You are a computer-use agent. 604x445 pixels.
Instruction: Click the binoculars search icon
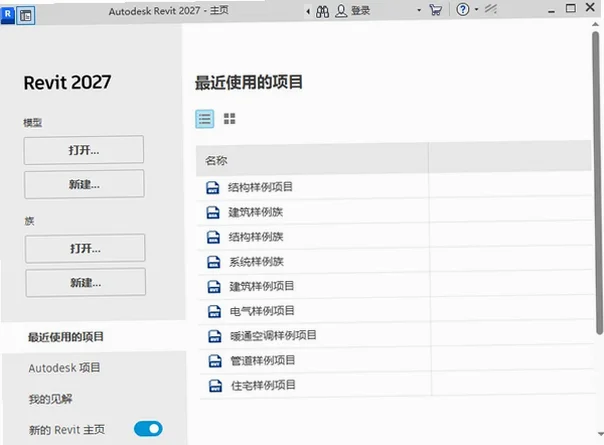pyautogui.click(x=322, y=11)
